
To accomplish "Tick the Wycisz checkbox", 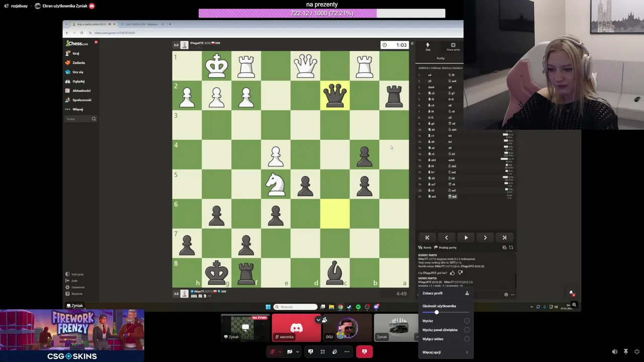I will (x=467, y=321).
